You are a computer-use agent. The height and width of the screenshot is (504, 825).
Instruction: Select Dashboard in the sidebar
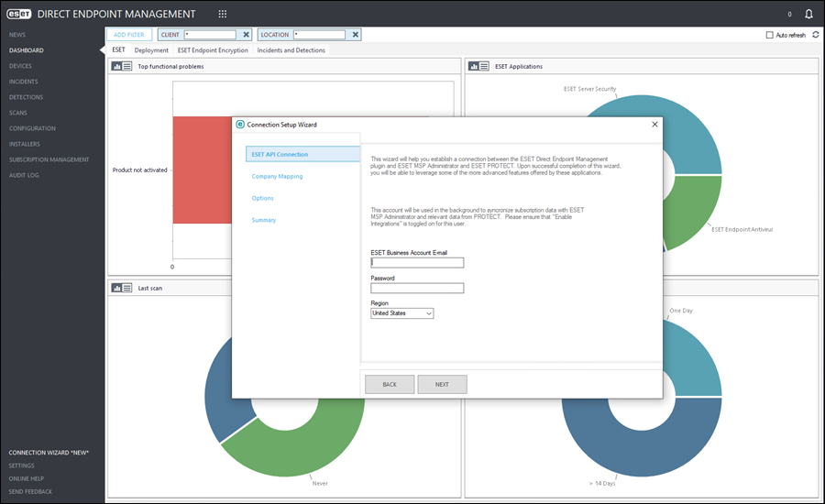[x=27, y=50]
